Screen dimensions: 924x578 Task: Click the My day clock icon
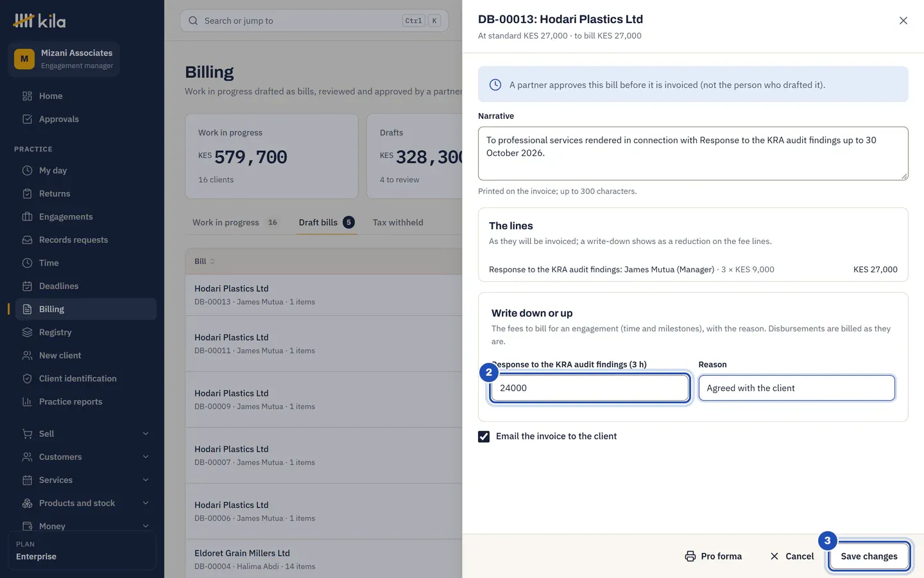[27, 170]
